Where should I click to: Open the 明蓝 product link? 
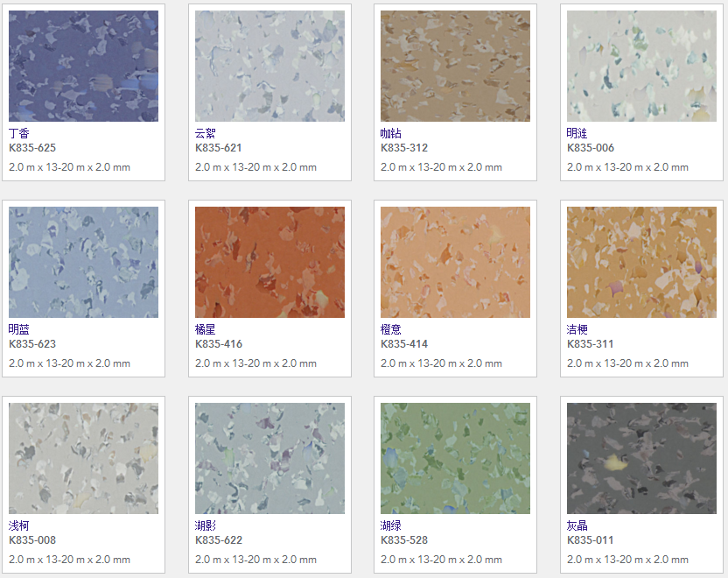pyautogui.click(x=19, y=329)
